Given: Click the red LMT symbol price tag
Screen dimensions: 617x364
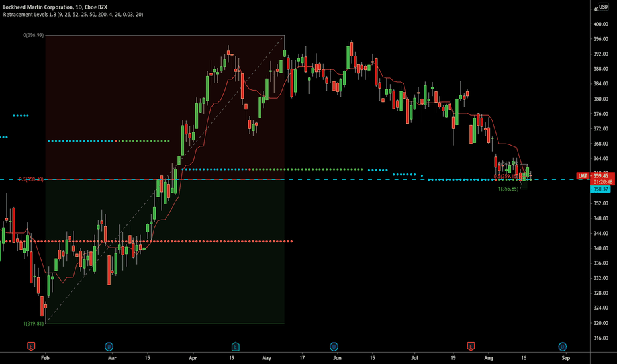Looking at the screenshot, I should coord(583,176).
